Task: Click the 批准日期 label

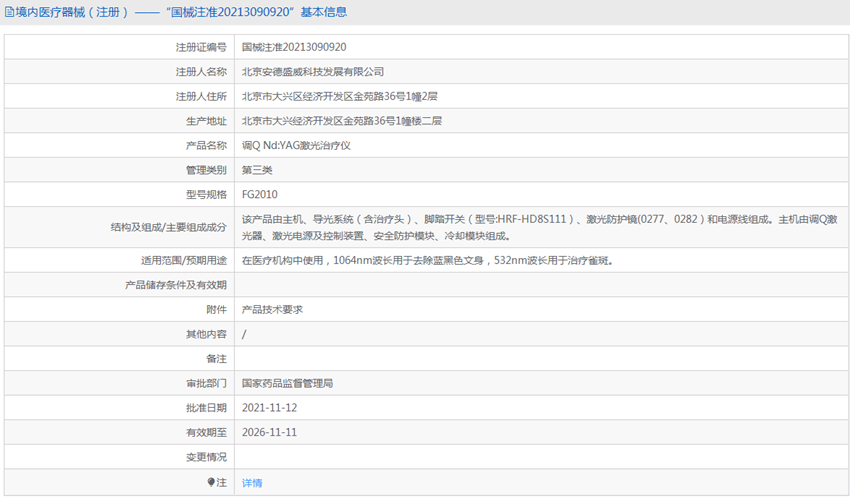Action: click(206, 408)
